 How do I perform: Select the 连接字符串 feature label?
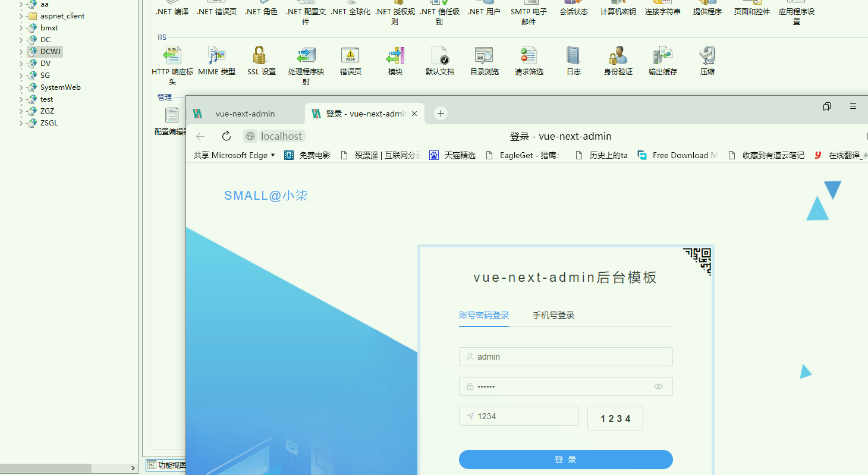[663, 12]
